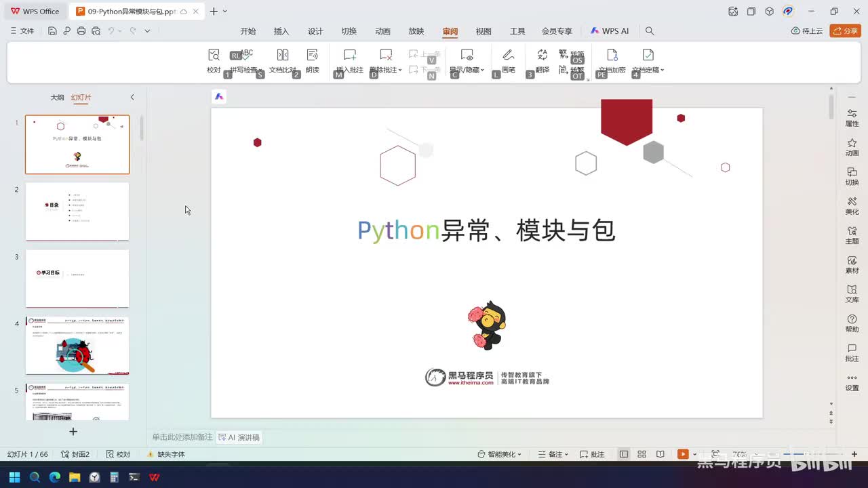This screenshot has height=488, width=868.
Task: Convert simplified to traditional with 转繁
Action: (x=572, y=70)
